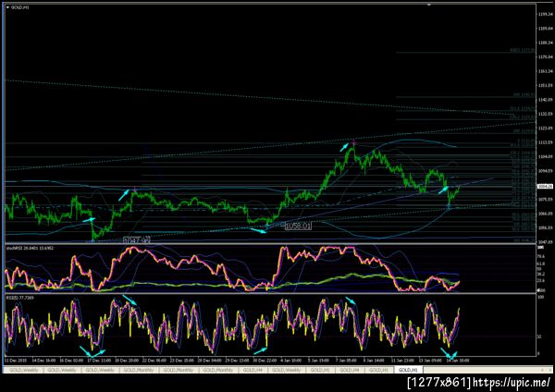This screenshot has width=555, height=392.
Task: Click the current price marker on the price axis
Action: tap(545, 187)
